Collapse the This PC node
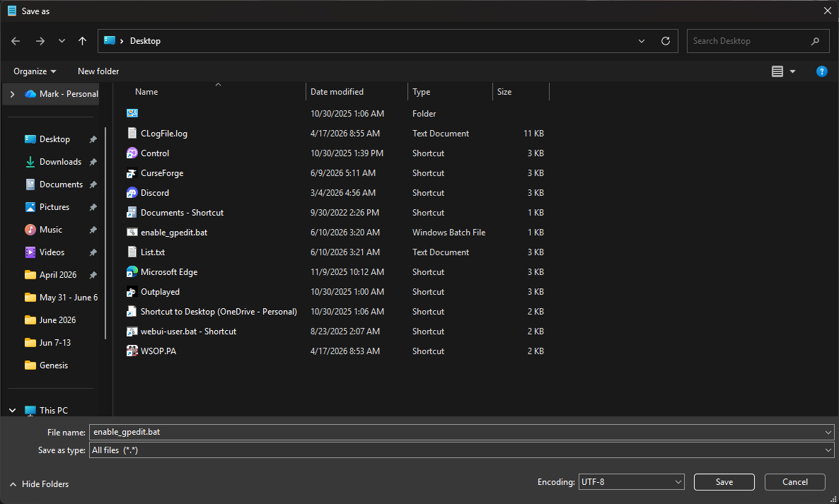 click(12, 411)
